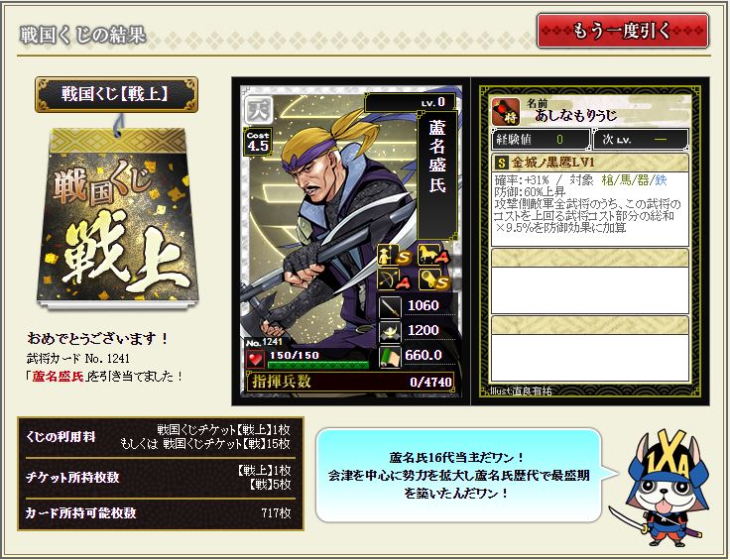Click the attack sword stat icon
Image resolution: width=730 pixels, height=560 pixels.
click(x=390, y=306)
